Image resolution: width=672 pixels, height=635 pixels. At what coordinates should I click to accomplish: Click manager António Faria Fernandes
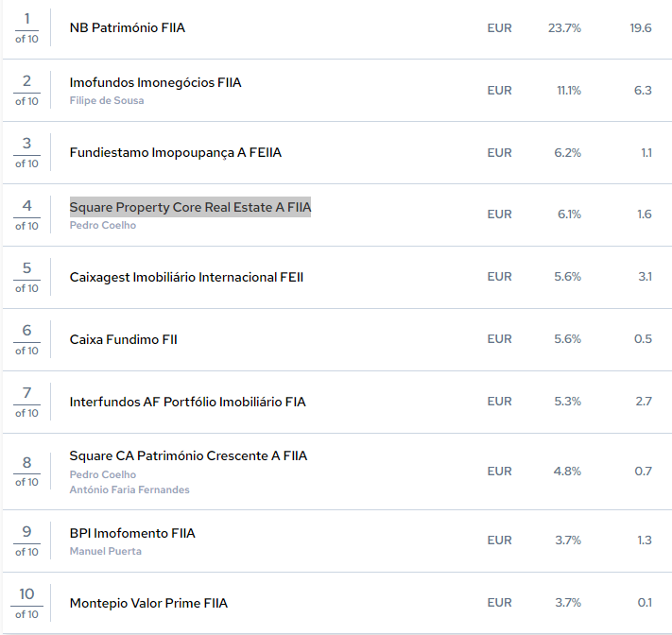click(129, 490)
